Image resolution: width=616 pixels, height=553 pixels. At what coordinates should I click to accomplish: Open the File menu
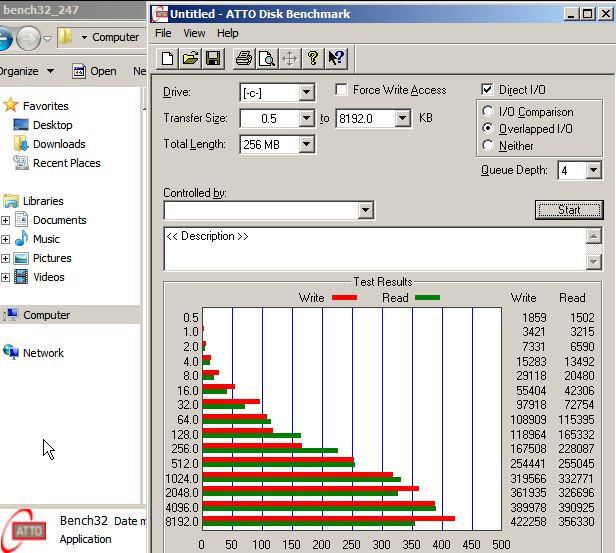(163, 33)
